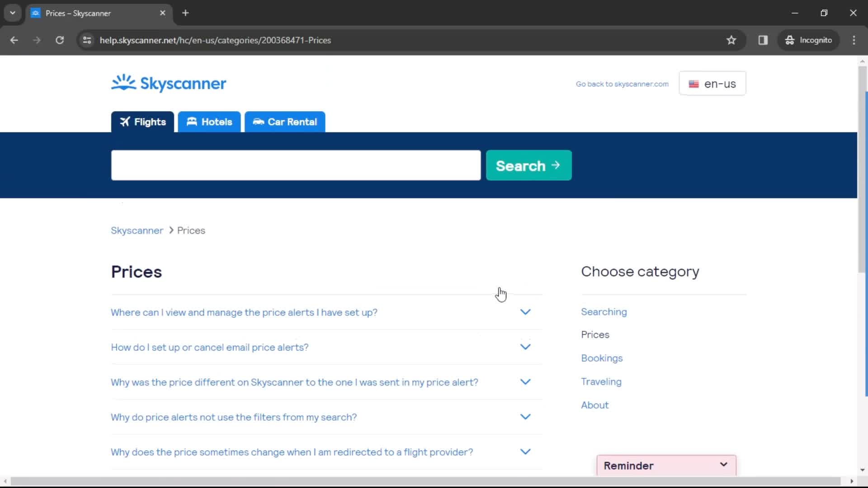
Task: Open the Searching category
Action: click(604, 312)
